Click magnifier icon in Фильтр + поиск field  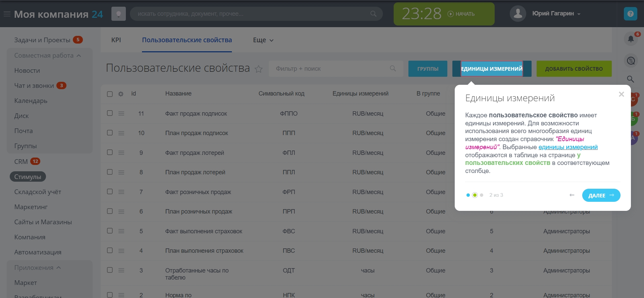tap(393, 68)
